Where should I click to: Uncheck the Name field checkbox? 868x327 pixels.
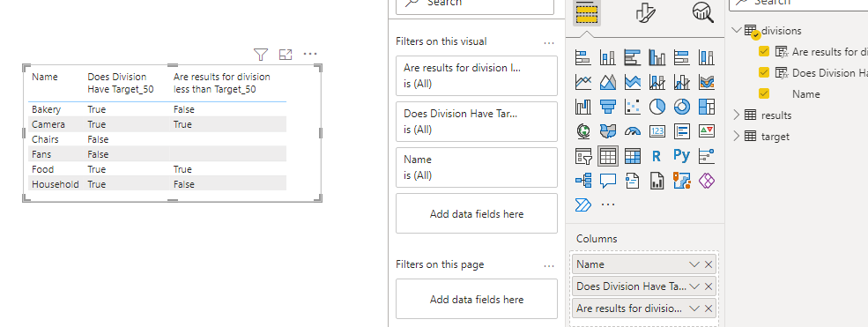point(764,93)
